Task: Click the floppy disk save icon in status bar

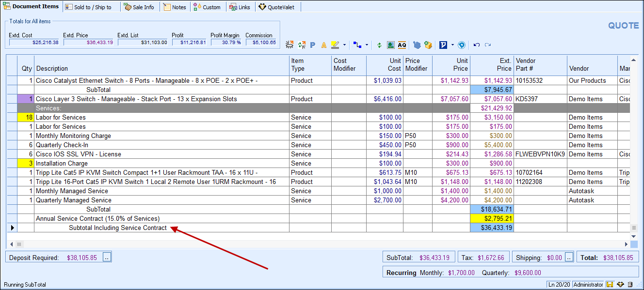Action: point(610,285)
